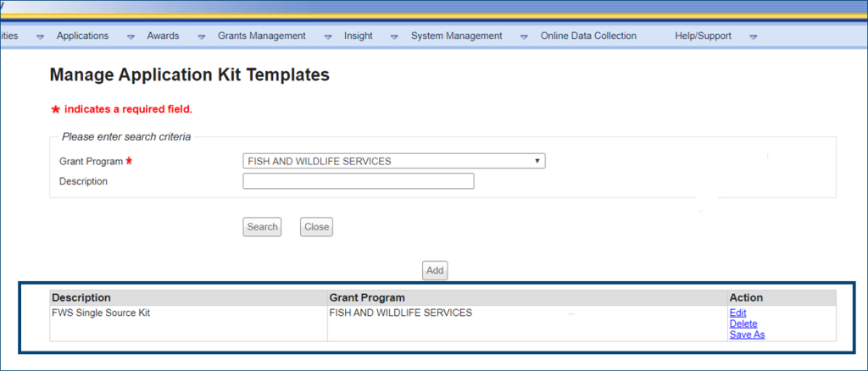Click the Save As link
The height and width of the screenshot is (371, 868).
coord(747,335)
